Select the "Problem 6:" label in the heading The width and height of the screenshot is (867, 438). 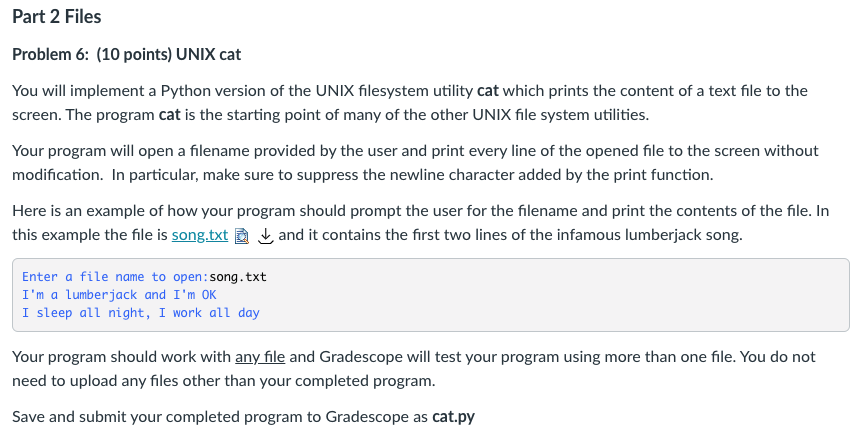pos(50,54)
